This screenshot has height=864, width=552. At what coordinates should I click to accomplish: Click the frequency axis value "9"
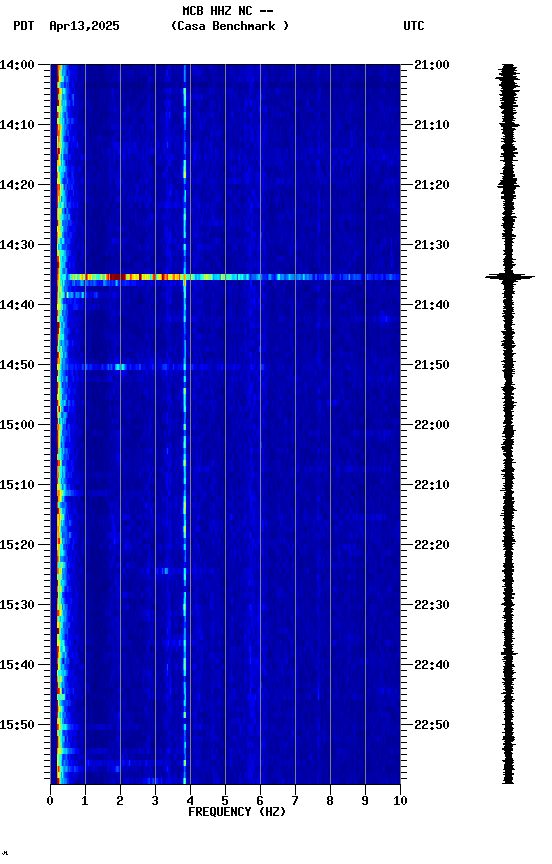pos(365,801)
